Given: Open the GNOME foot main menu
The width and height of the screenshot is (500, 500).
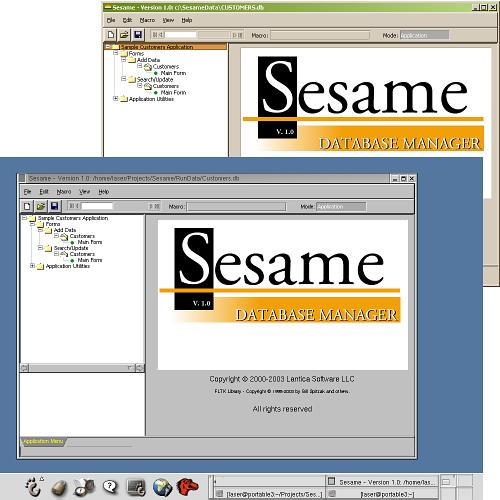Looking at the screenshot, I should 34,487.
